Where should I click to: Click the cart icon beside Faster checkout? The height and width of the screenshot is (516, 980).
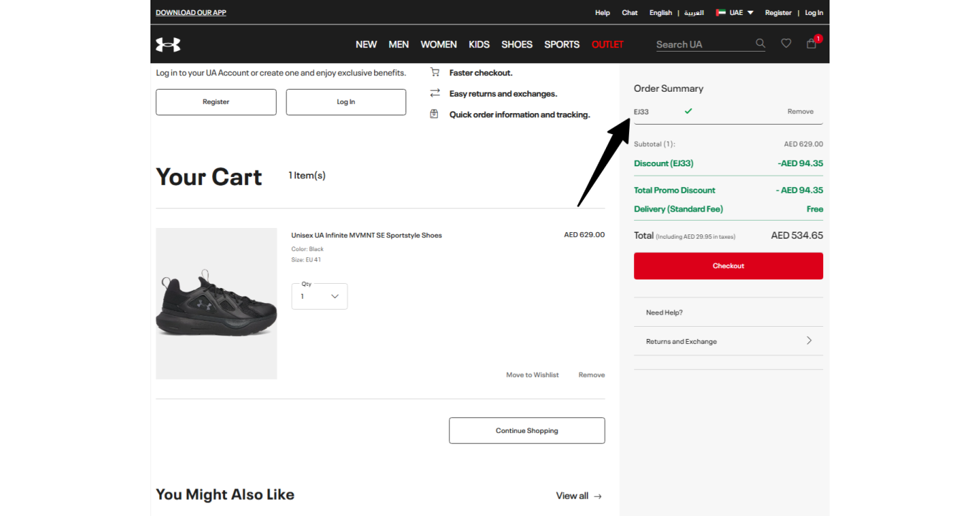point(434,72)
